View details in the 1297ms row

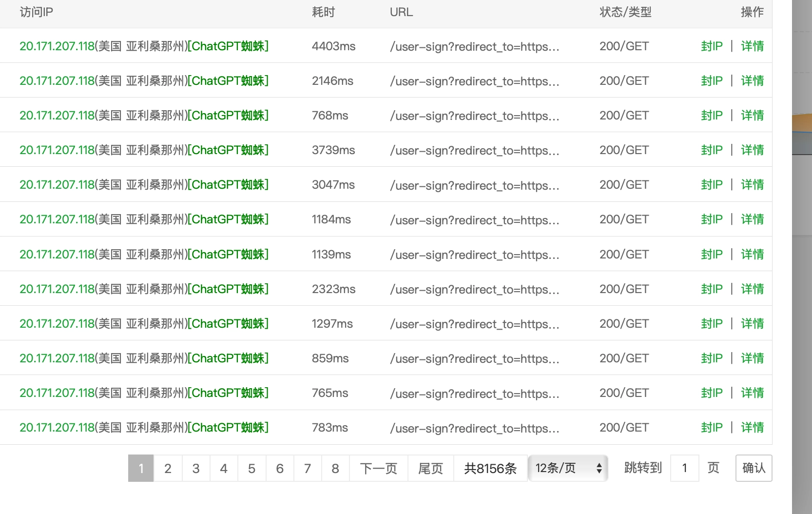tap(752, 323)
